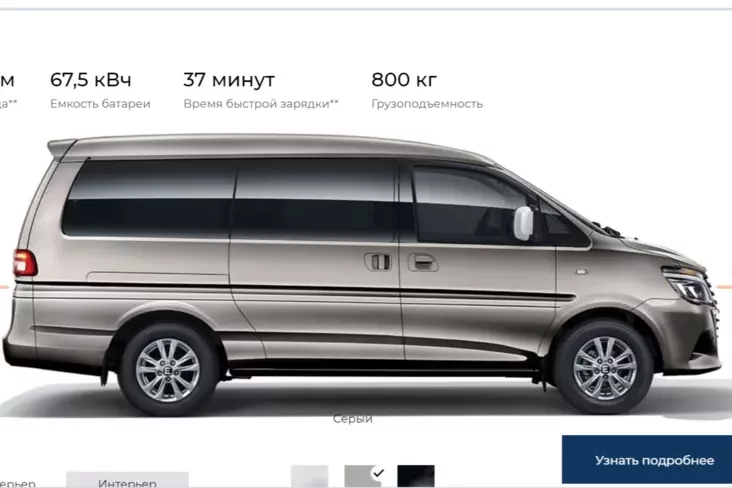Click the van's side mirror

point(523,223)
